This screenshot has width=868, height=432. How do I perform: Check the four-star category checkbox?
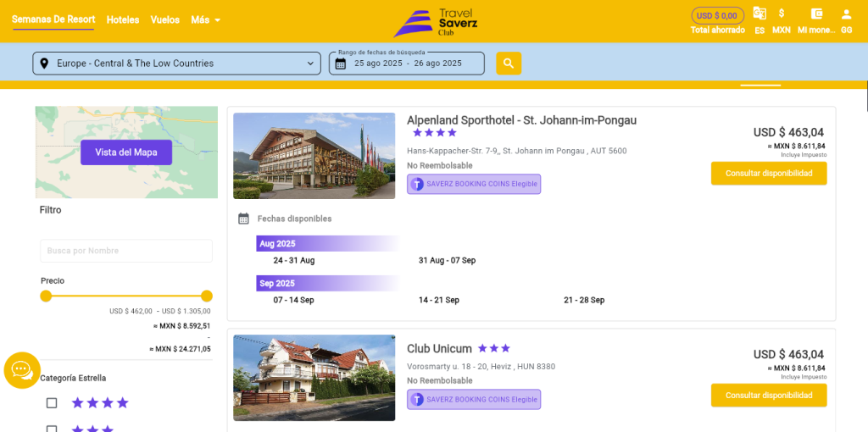(52, 403)
